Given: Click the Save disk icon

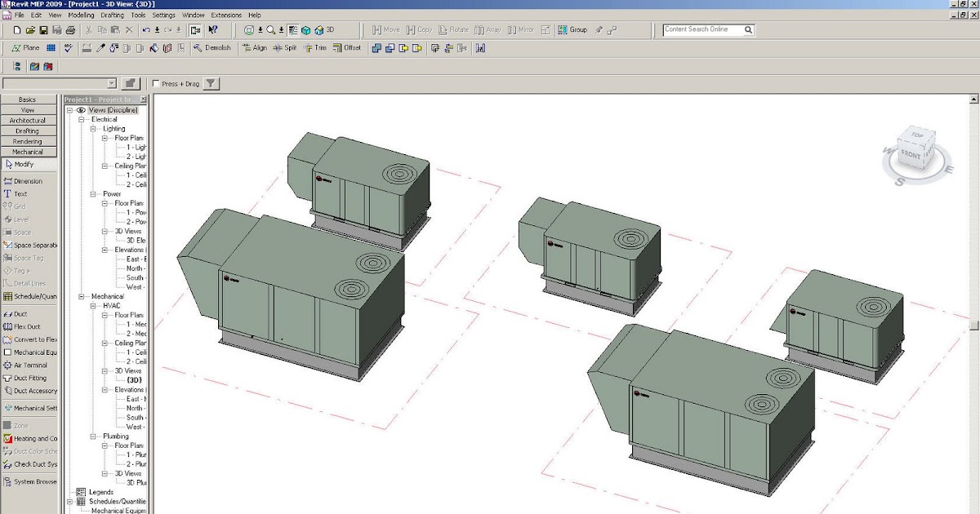Looking at the screenshot, I should coord(44,30).
